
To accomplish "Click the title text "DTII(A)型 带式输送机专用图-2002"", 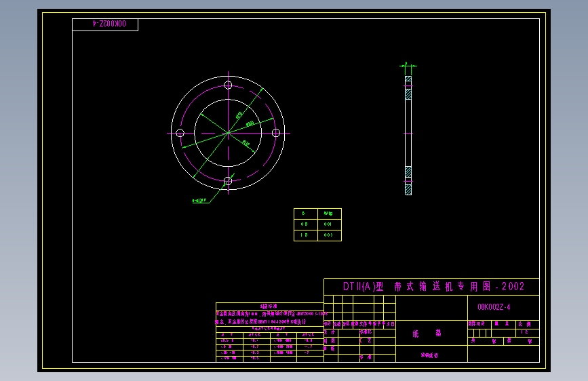I will pos(433,287).
